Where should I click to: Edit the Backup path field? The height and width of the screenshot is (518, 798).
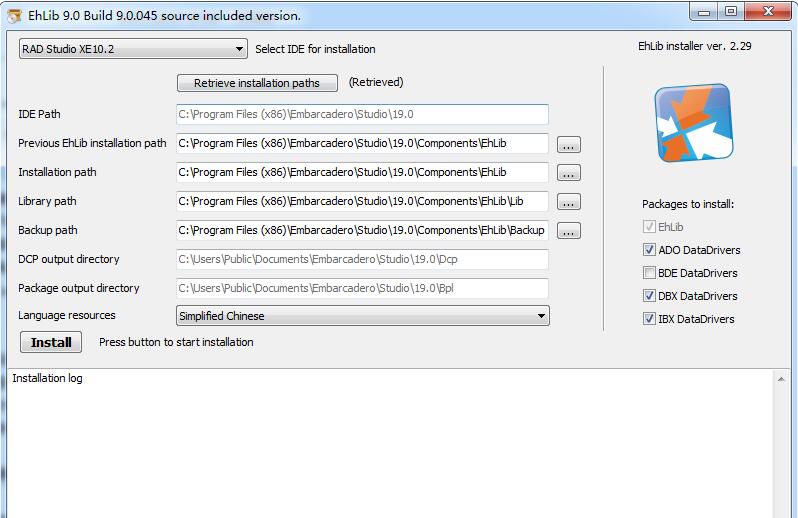point(362,230)
